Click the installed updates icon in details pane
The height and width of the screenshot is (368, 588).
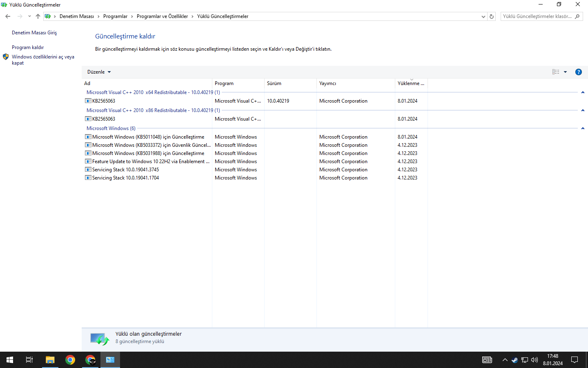pos(100,339)
